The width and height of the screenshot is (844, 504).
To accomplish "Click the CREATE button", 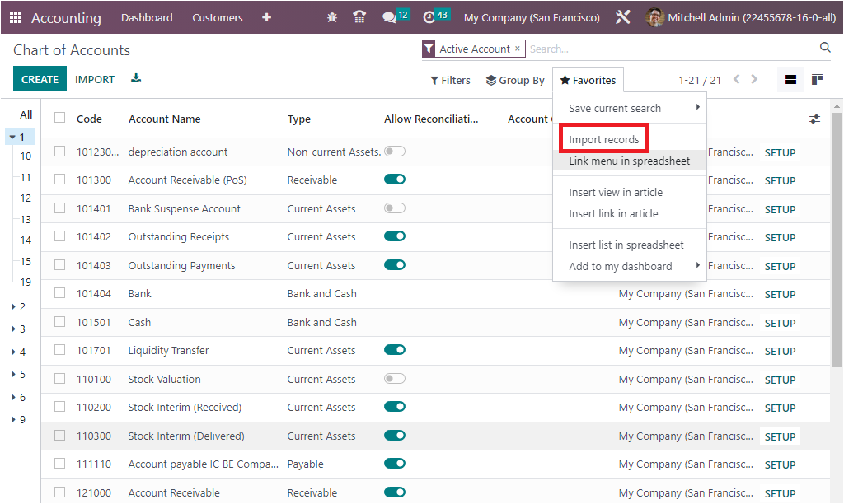I will pos(40,79).
